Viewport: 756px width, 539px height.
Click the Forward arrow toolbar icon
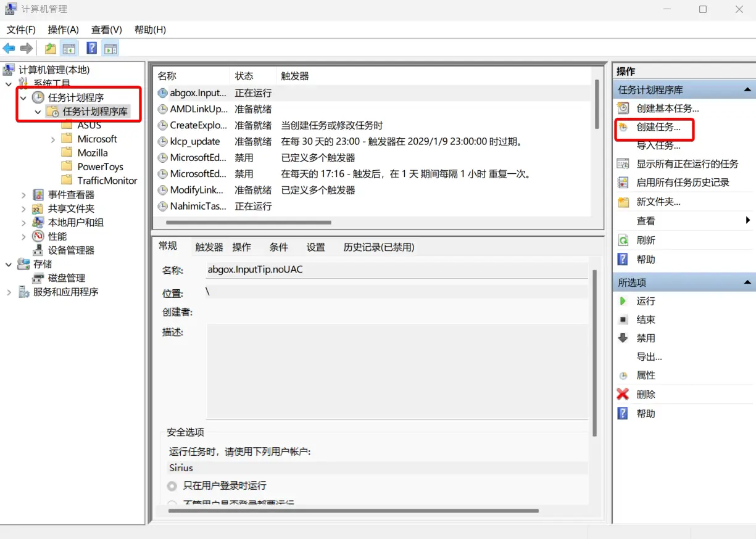[x=26, y=48]
